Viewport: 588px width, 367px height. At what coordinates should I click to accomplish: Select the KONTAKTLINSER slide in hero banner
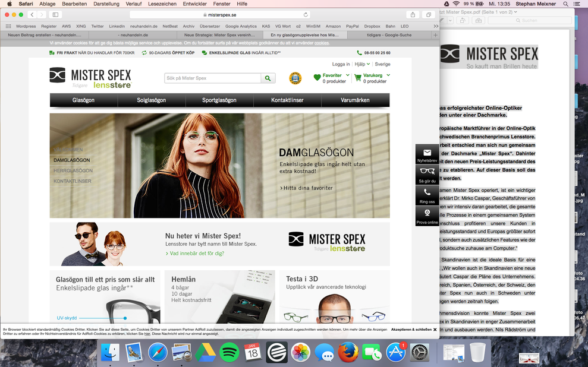pyautogui.click(x=73, y=181)
